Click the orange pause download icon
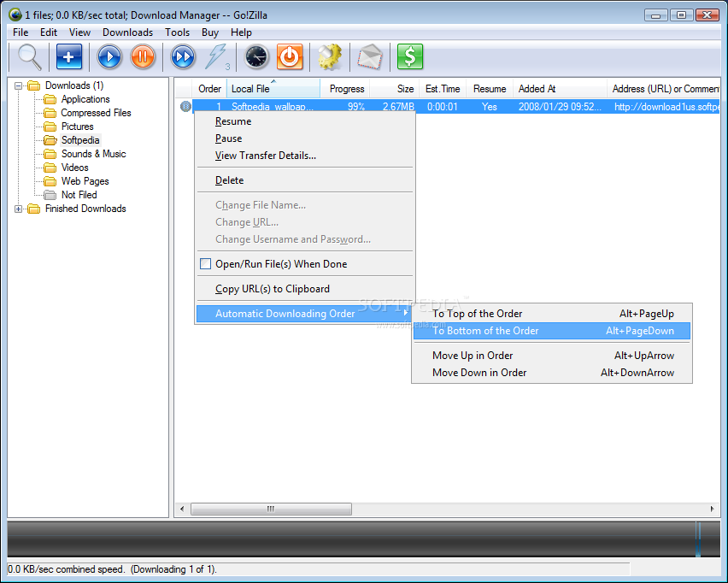The image size is (728, 583). 143,56
